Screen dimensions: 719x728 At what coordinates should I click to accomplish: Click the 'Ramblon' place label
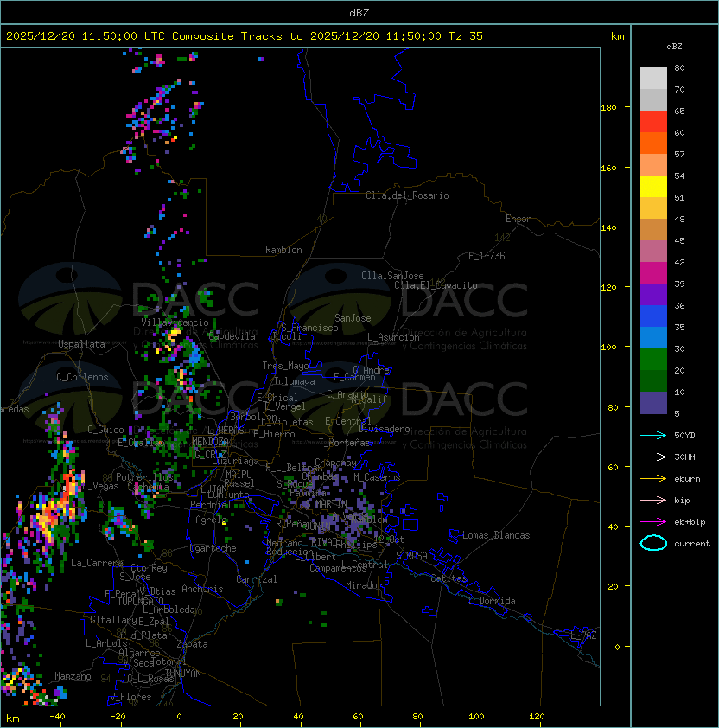283,250
